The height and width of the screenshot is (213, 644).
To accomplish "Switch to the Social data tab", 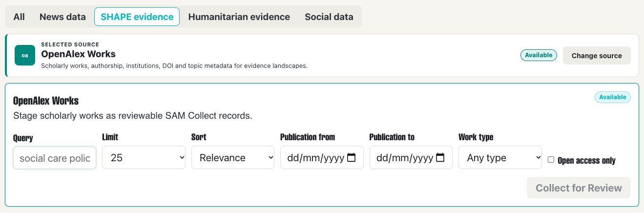I will coord(329,17).
